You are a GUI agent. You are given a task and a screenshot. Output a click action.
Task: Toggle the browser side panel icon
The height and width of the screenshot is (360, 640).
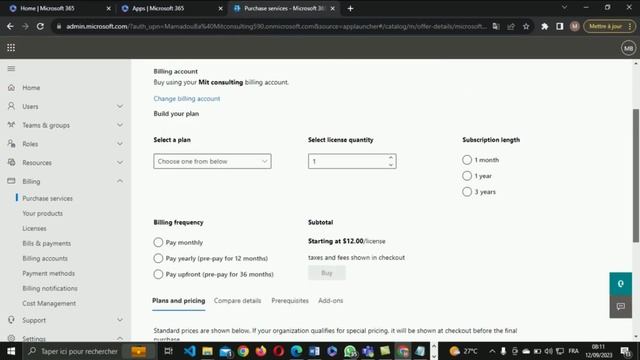(x=560, y=27)
